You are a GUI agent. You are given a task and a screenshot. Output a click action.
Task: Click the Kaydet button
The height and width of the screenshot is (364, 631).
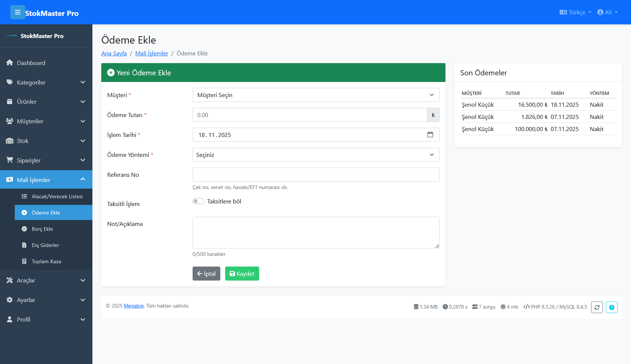pos(242,274)
